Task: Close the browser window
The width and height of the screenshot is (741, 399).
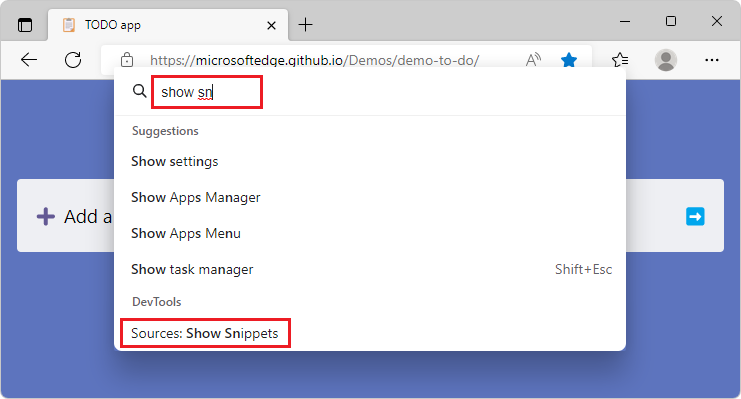Action: pos(716,21)
